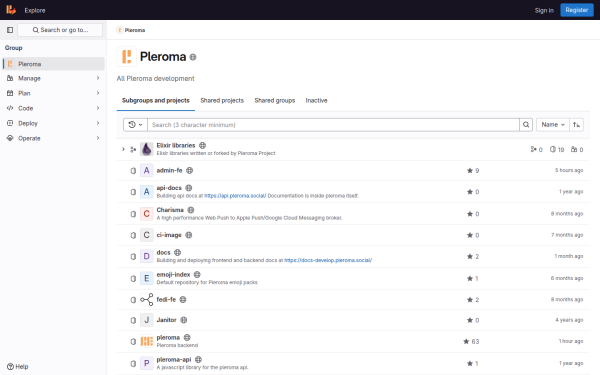The height and width of the screenshot is (375, 600).
Task: Expand the Elixir libraries subgroup
Action: click(123, 149)
